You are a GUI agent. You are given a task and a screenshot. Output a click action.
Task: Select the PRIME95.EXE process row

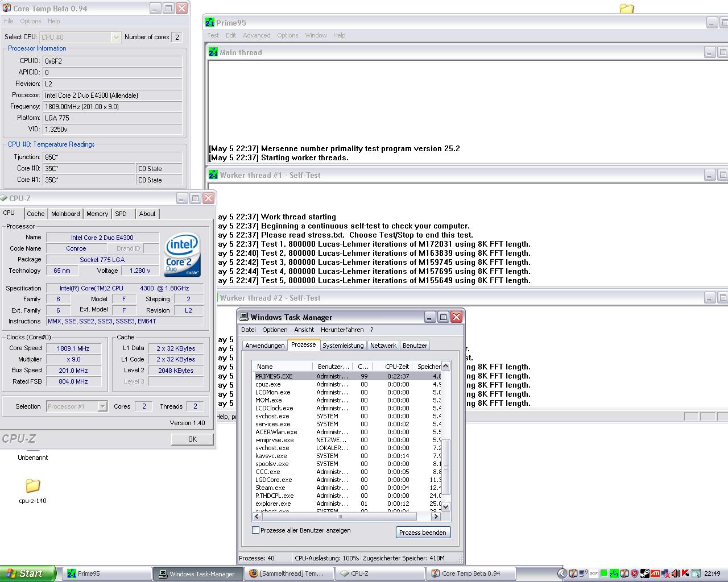347,376
